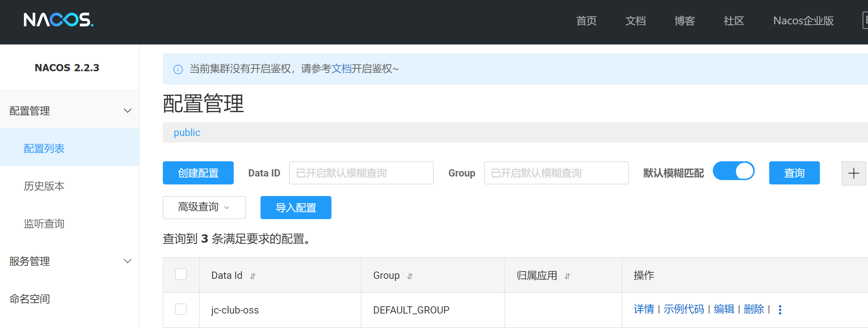Open 博客 in top navigation
868x328 pixels.
(x=685, y=21)
